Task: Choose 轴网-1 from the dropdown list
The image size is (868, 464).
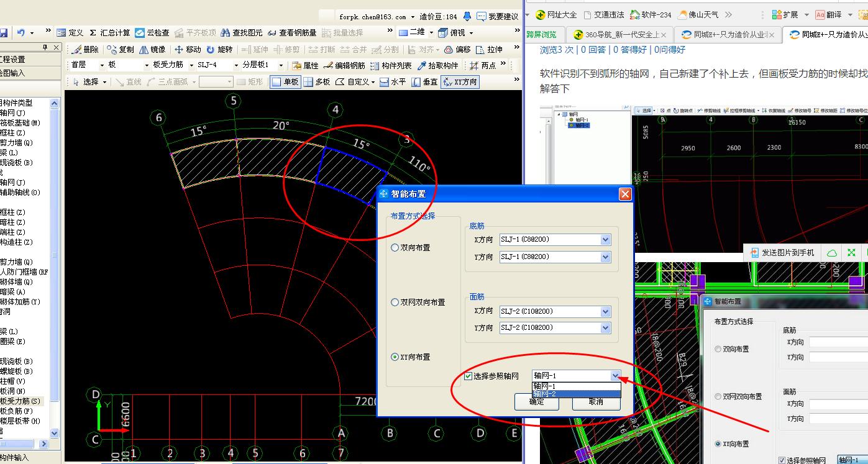Action: pos(576,386)
